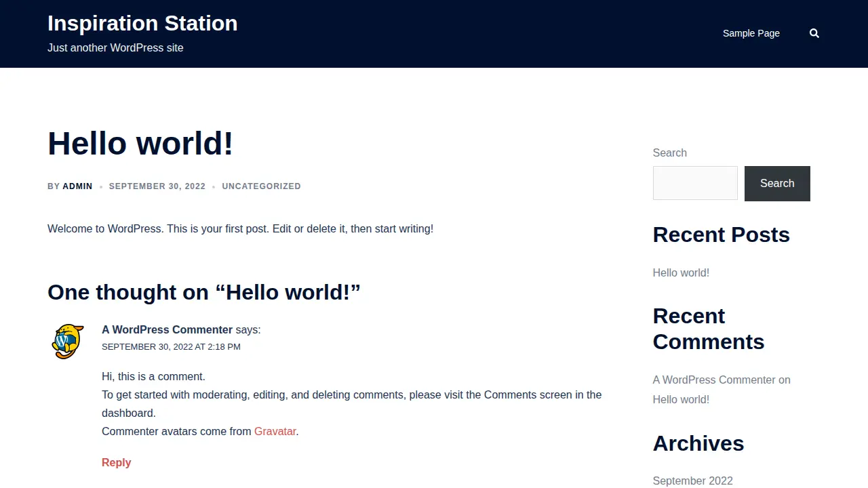Visit the Gravatar link in the comment
Viewport: 868px width, 488px height.
point(275,431)
